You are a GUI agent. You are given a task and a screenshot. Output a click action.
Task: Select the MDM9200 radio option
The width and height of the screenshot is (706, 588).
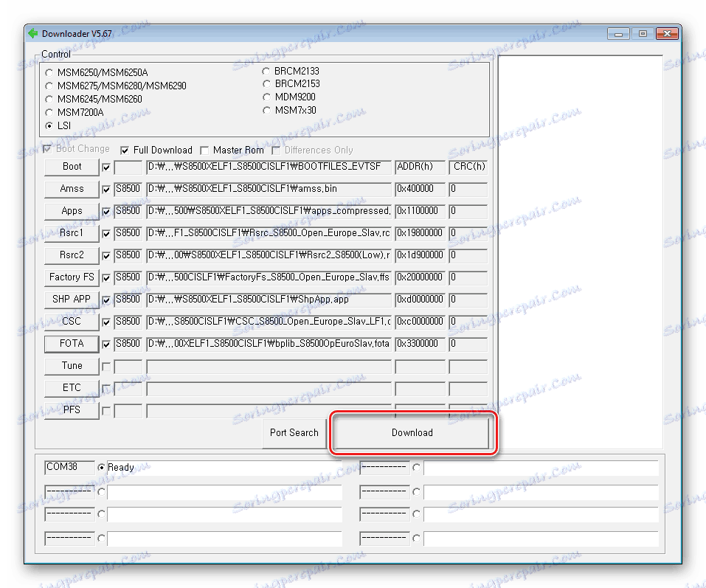(266, 97)
